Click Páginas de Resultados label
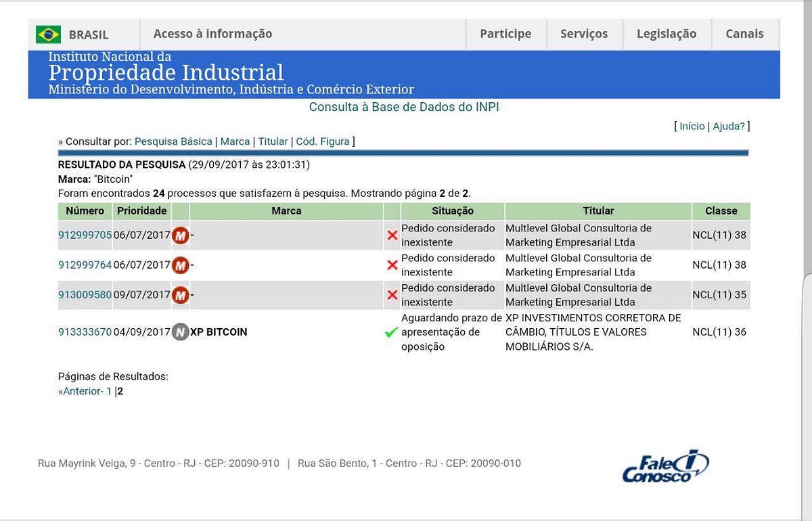812x521 pixels. pyautogui.click(x=113, y=377)
